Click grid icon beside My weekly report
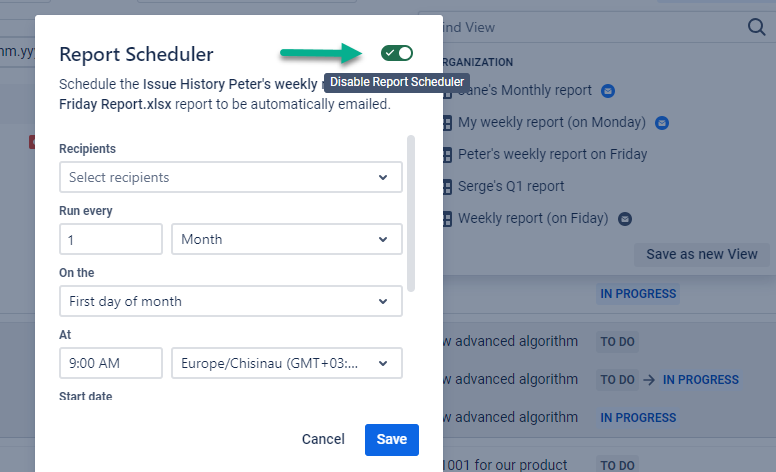Screen dimensions: 776x472 click(447, 123)
